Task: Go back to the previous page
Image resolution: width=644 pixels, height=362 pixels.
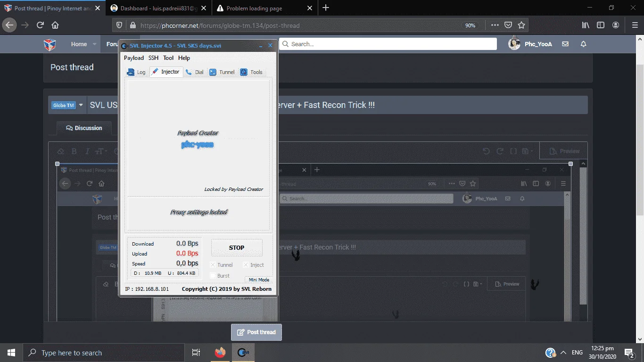Action: tap(9, 25)
